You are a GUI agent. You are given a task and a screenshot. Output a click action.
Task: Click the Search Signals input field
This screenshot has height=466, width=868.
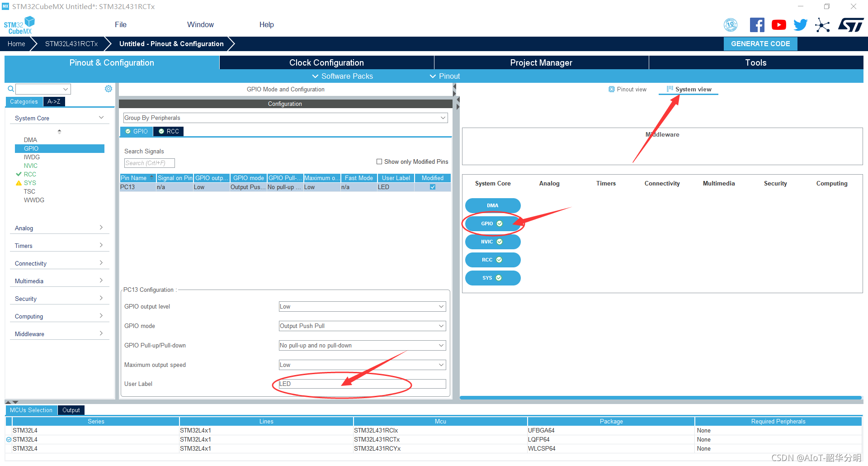pos(149,163)
